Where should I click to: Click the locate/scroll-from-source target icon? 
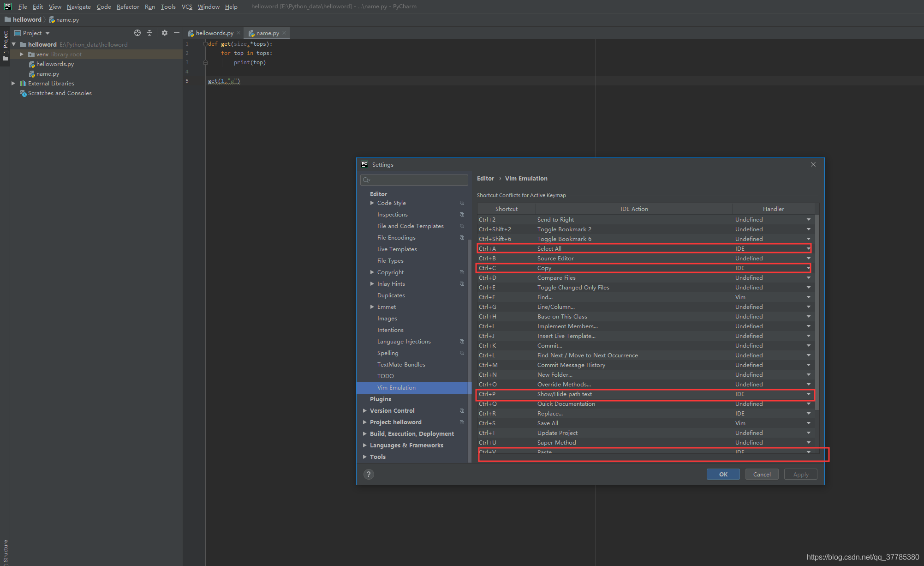[137, 33]
